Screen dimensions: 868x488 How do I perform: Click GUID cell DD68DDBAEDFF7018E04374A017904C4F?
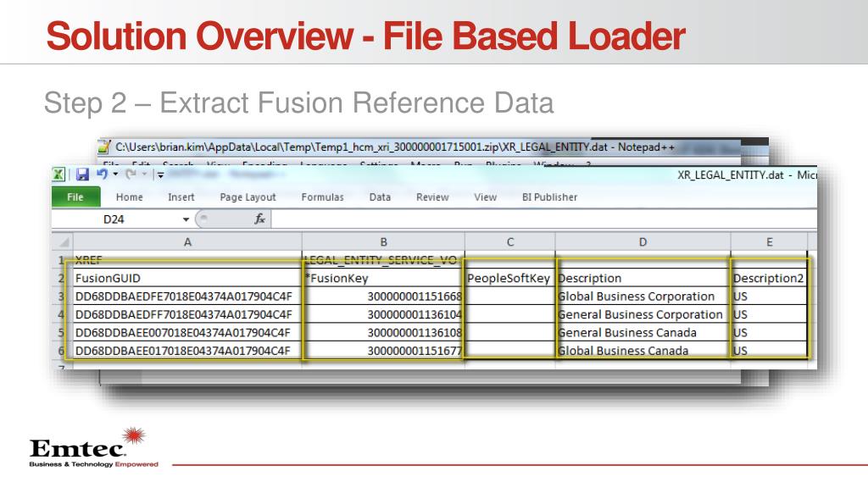(187, 314)
